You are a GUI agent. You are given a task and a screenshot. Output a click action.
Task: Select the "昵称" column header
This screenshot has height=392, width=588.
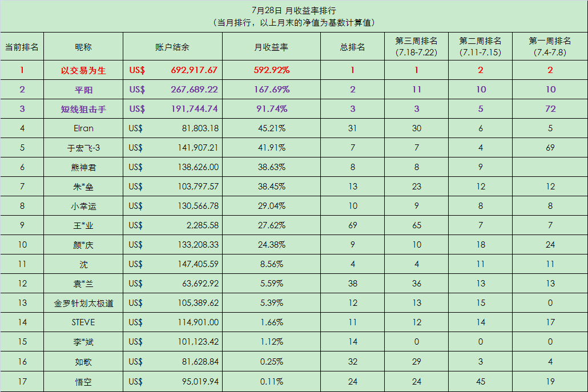(83, 47)
